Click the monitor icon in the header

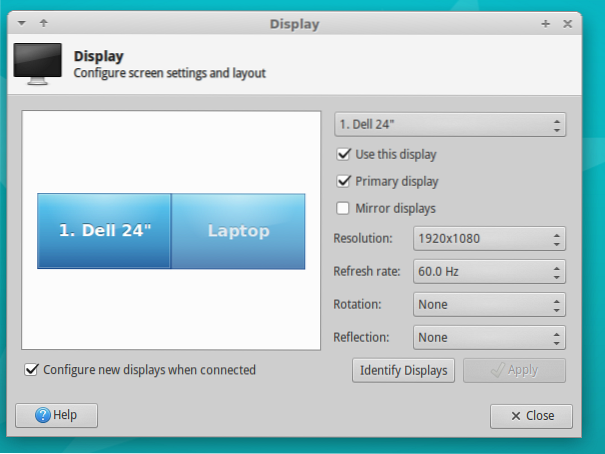(x=40, y=65)
